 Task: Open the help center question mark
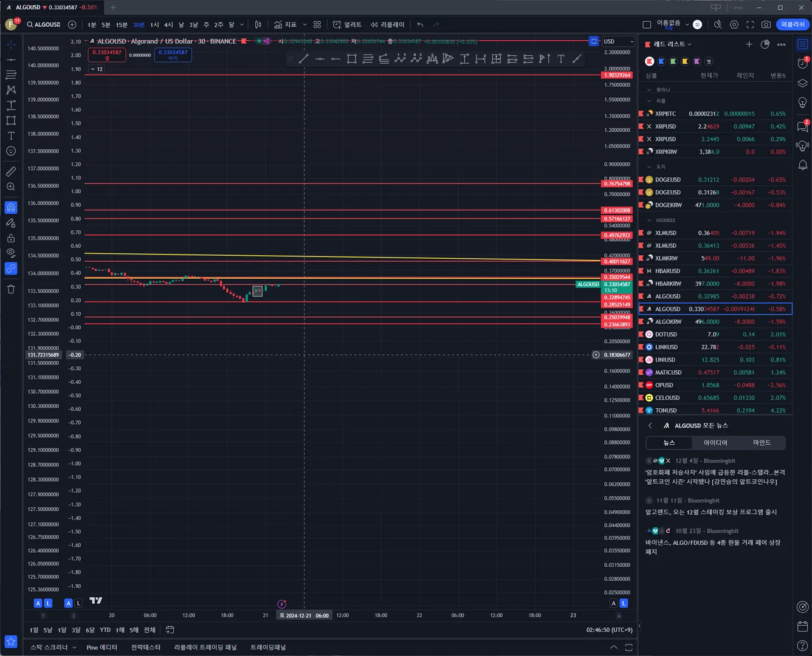pyautogui.click(x=803, y=645)
